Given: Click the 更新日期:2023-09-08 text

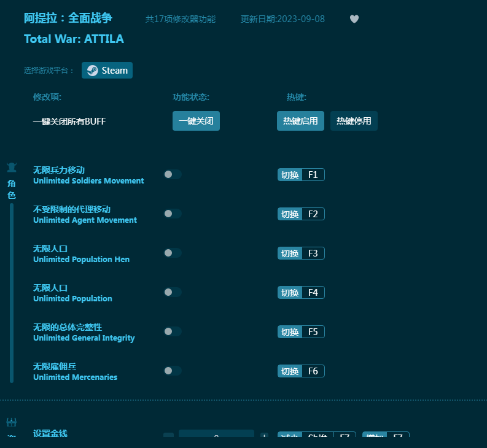Looking at the screenshot, I should pyautogui.click(x=282, y=19).
